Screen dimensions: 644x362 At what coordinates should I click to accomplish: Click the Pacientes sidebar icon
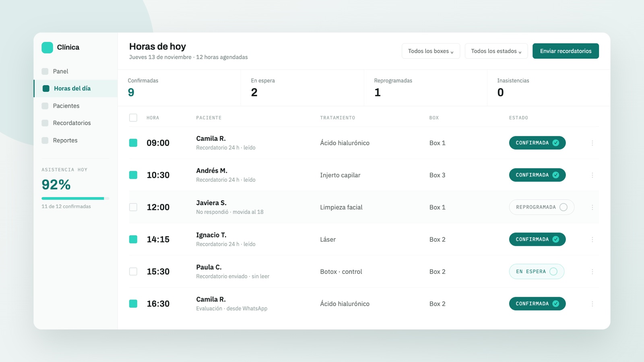pos(45,106)
